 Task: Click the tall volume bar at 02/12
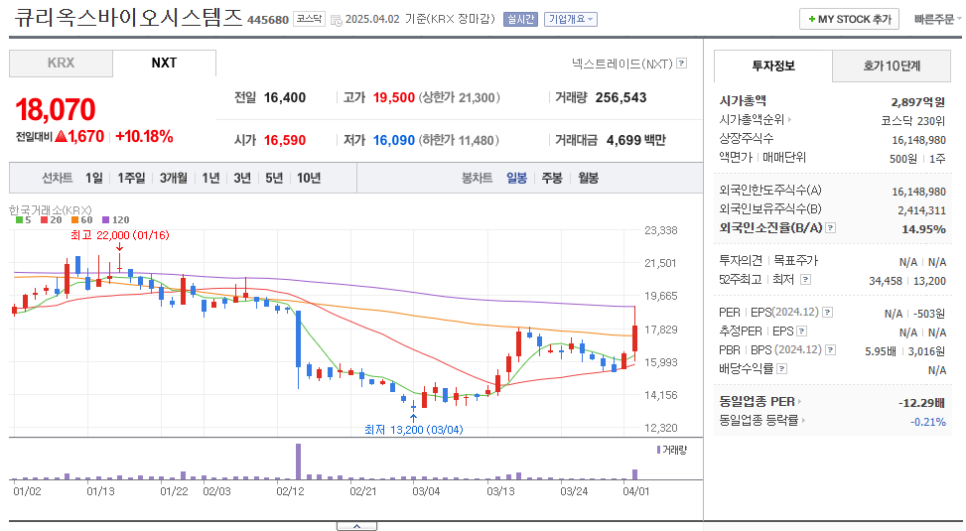coord(299,461)
